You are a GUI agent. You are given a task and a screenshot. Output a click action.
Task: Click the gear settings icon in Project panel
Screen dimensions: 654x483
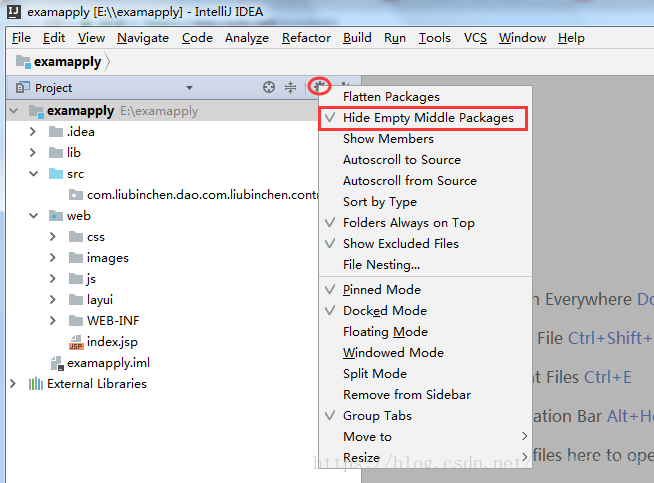click(x=319, y=86)
